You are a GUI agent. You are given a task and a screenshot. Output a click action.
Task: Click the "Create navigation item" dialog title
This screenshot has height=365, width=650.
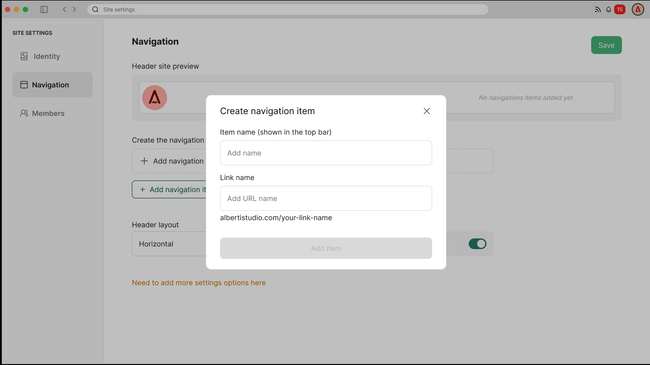pos(267,111)
